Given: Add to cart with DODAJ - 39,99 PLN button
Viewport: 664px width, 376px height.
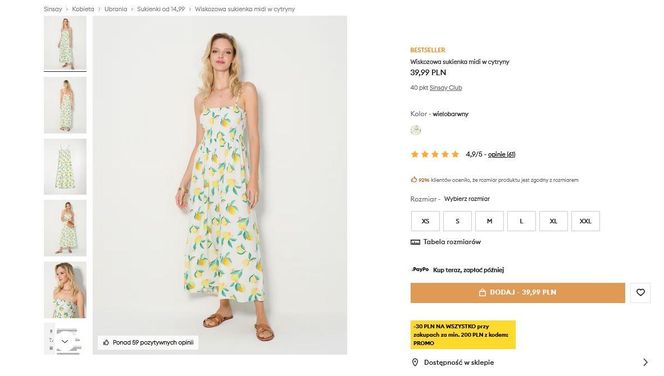Looking at the screenshot, I should 517,293.
